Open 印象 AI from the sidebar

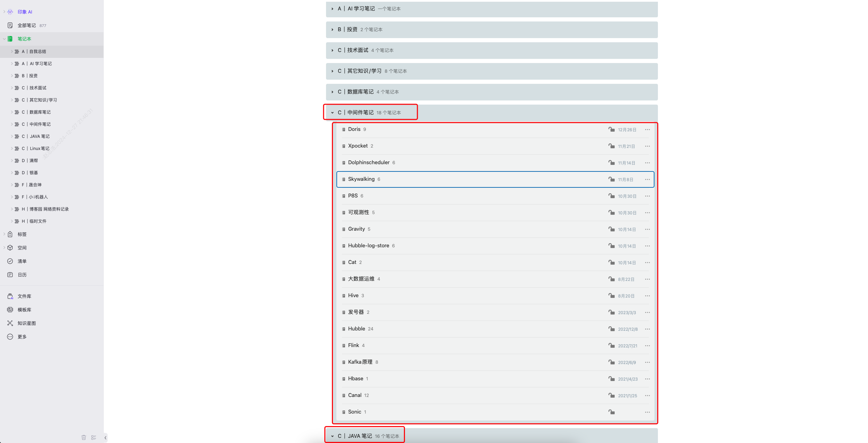(25, 12)
